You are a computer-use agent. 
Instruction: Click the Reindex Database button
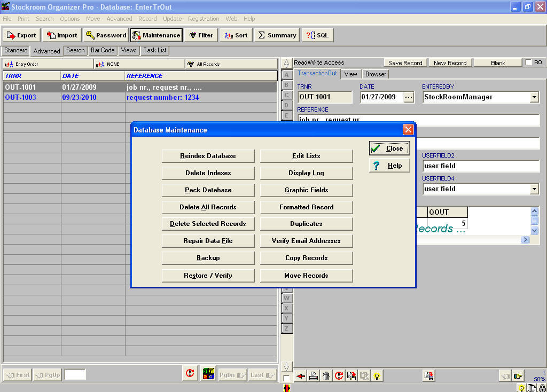tap(208, 156)
